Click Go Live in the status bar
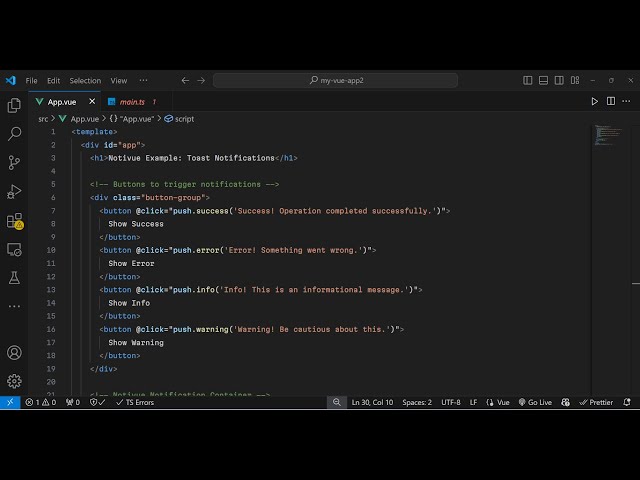This screenshot has height=480, width=640. [535, 402]
